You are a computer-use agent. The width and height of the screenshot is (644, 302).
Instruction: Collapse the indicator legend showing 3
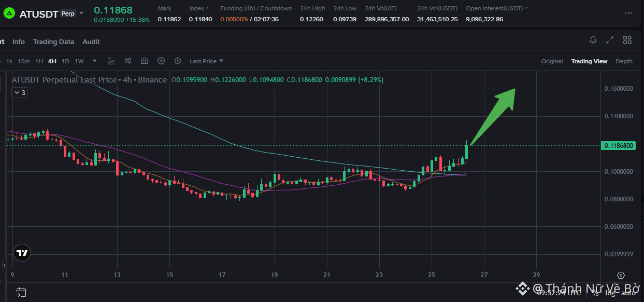(20, 92)
